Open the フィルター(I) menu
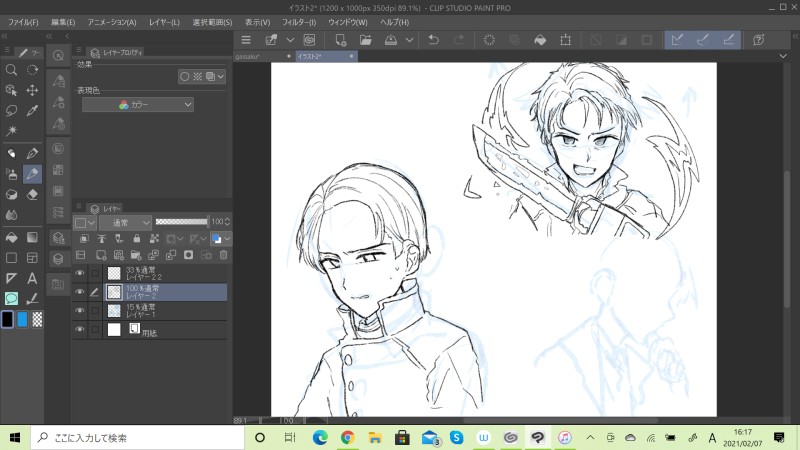Viewport: 800px width, 450px height. tap(299, 22)
